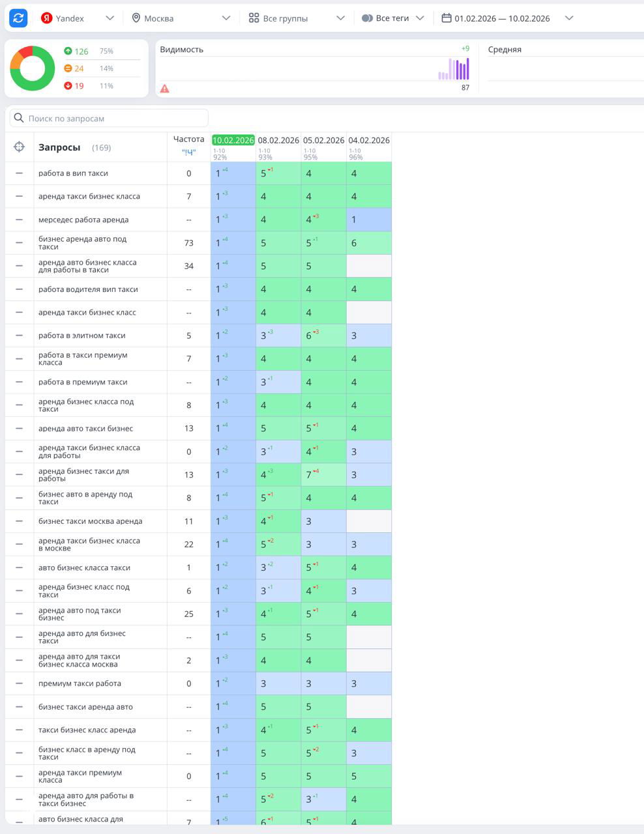The height and width of the screenshot is (834, 644).
Task: Click the location pin icon next to Москва
Action: tap(136, 18)
